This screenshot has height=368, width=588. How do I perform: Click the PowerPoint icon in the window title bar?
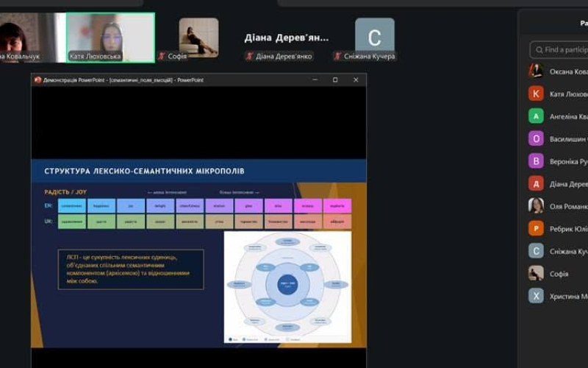[37, 80]
